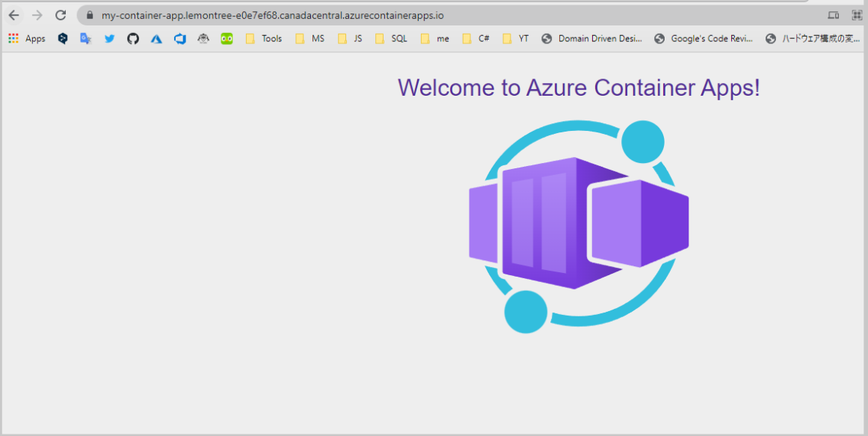The image size is (868, 436).
Task: Open the Azure portal bookmark
Action: [x=157, y=39]
